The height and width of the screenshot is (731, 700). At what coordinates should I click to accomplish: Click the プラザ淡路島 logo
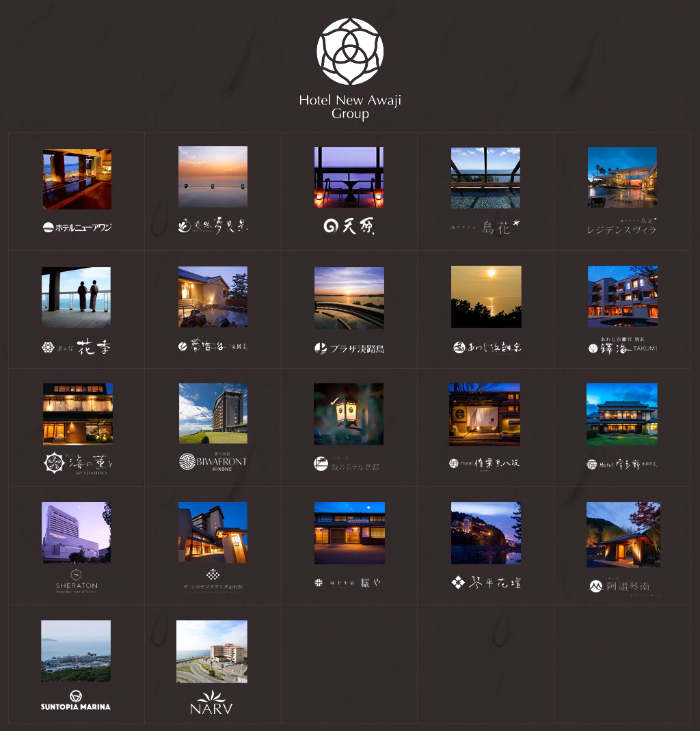point(349,348)
